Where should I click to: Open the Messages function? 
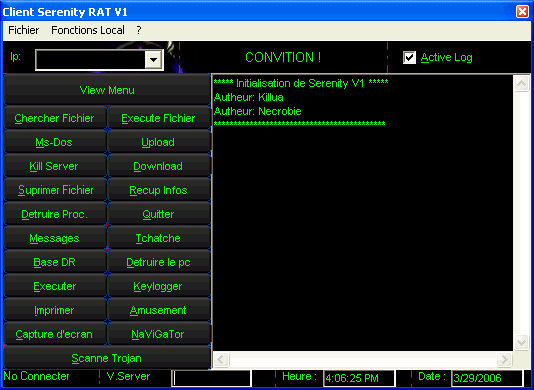[x=54, y=238]
